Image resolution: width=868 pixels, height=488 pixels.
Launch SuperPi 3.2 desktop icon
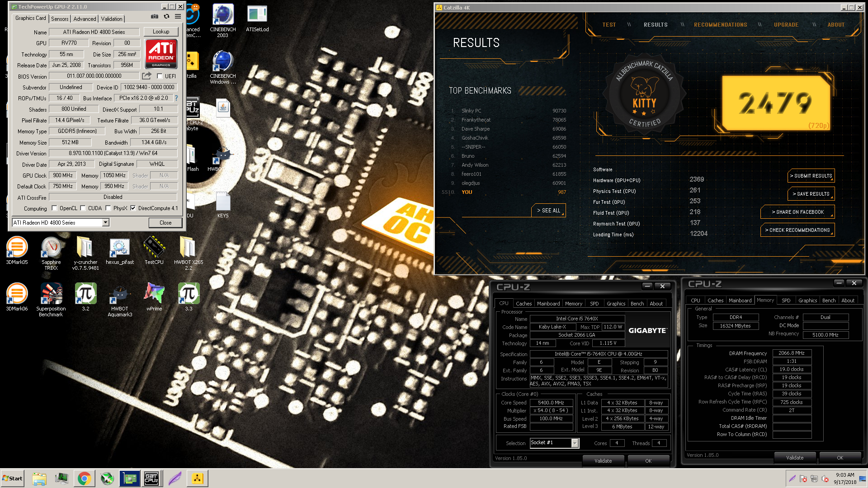(85, 297)
